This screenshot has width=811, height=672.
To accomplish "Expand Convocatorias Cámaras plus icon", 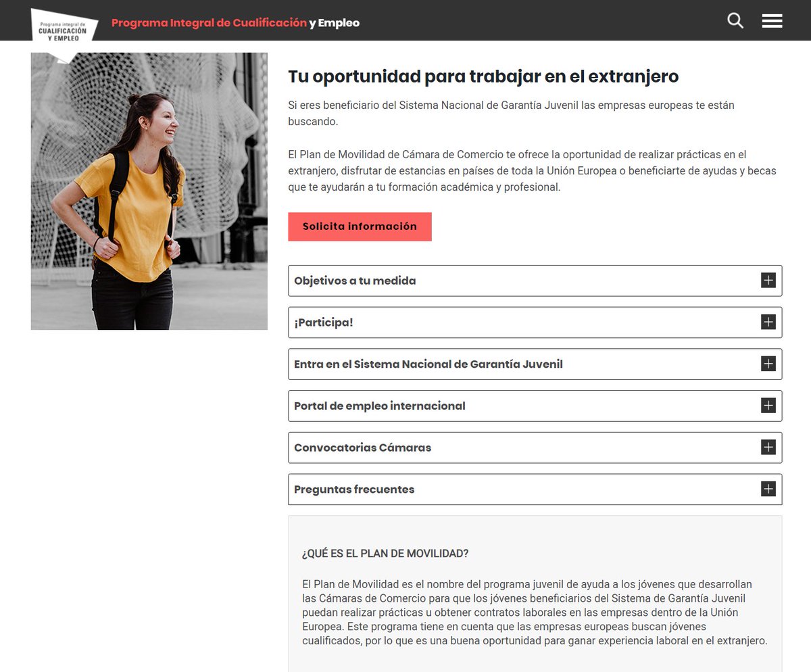I will click(x=768, y=448).
